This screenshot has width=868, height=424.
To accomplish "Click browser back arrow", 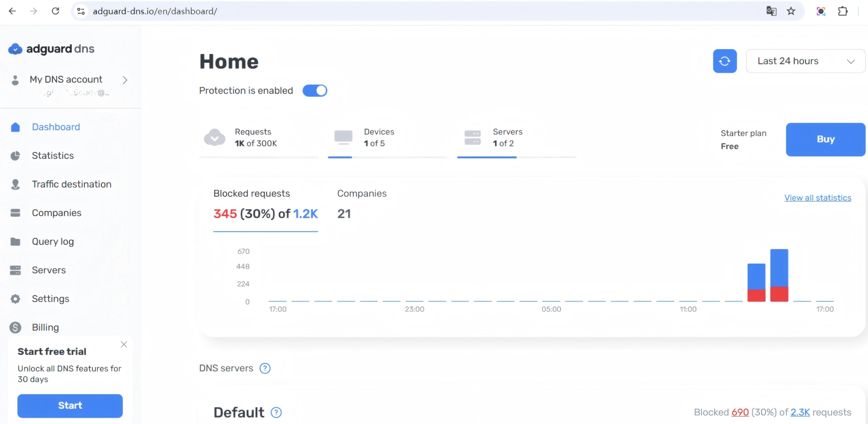I will click(x=12, y=11).
